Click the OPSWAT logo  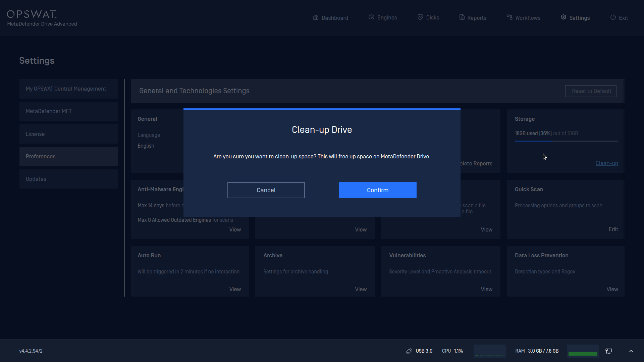[x=32, y=14]
